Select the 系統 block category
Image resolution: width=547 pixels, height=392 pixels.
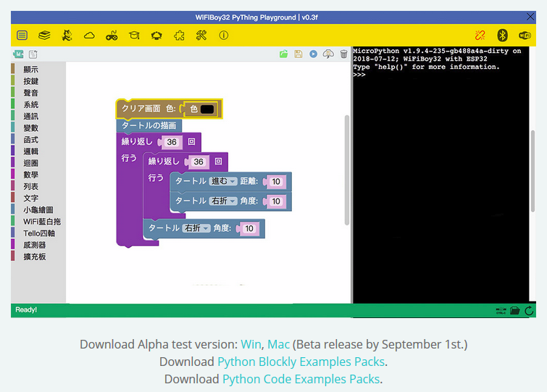[31, 104]
